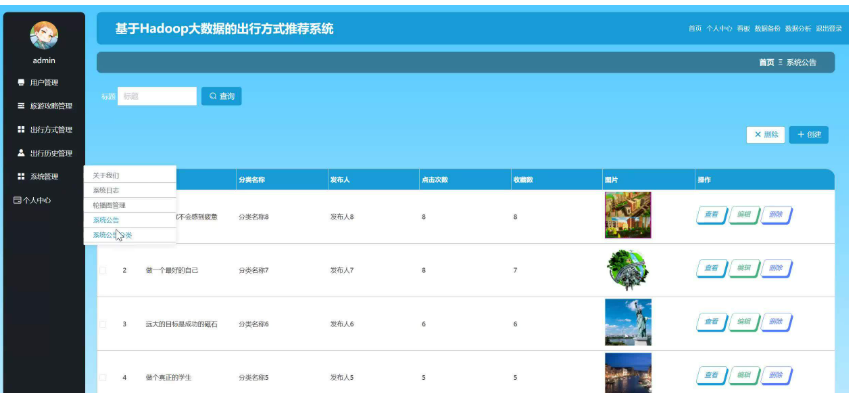
Task: Click 查看 for the 发布人6 row
Action: click(711, 322)
